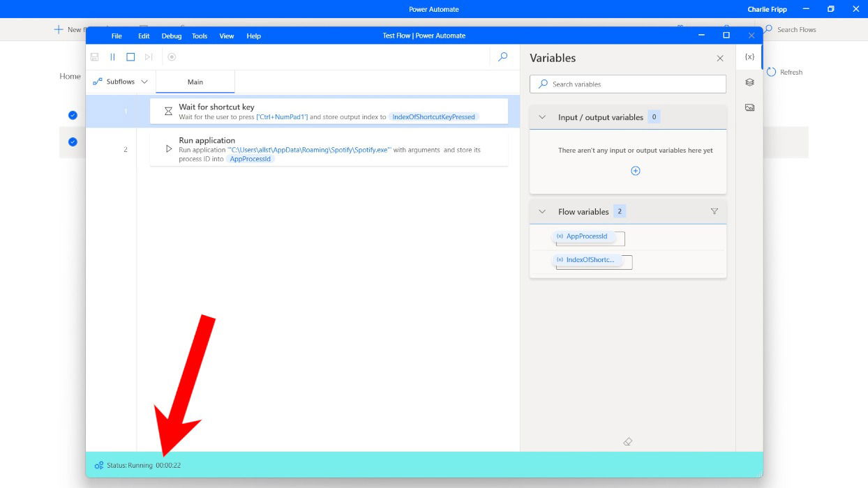The width and height of the screenshot is (868, 488).
Task: Stop the running flow
Action: coord(130,56)
